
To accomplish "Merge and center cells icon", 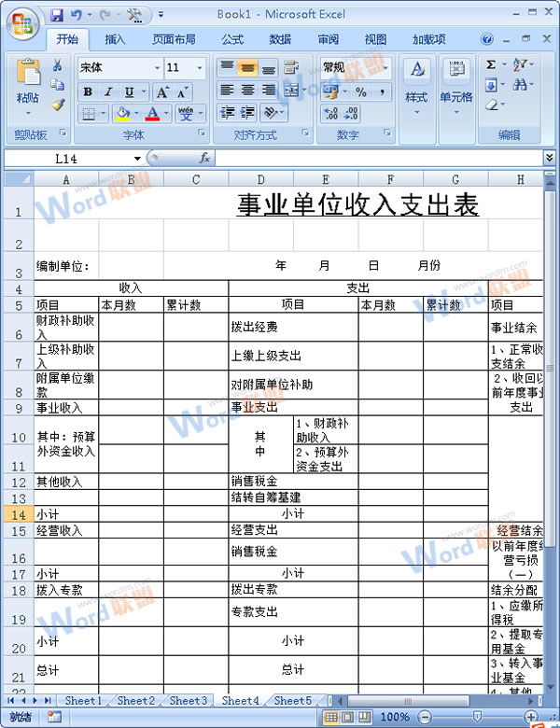I will pos(291,90).
